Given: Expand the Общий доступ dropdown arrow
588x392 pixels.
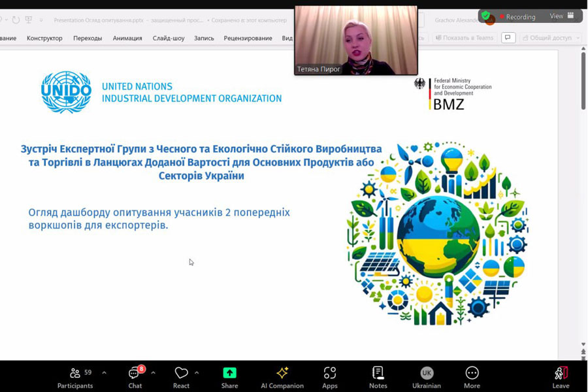Looking at the screenshot, I should pos(578,38).
